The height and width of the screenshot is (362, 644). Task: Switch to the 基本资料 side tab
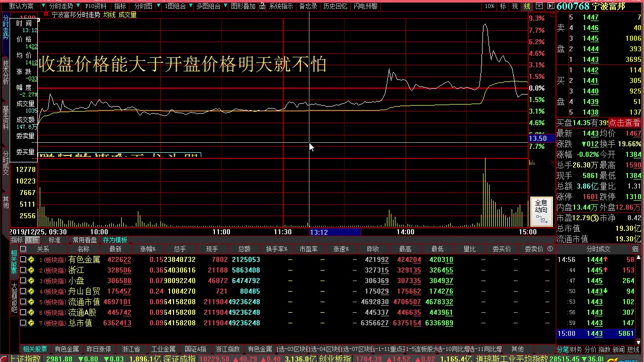(6, 117)
